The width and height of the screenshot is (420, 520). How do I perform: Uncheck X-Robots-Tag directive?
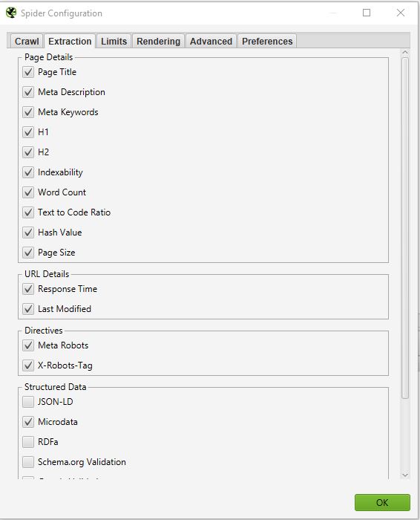28,365
